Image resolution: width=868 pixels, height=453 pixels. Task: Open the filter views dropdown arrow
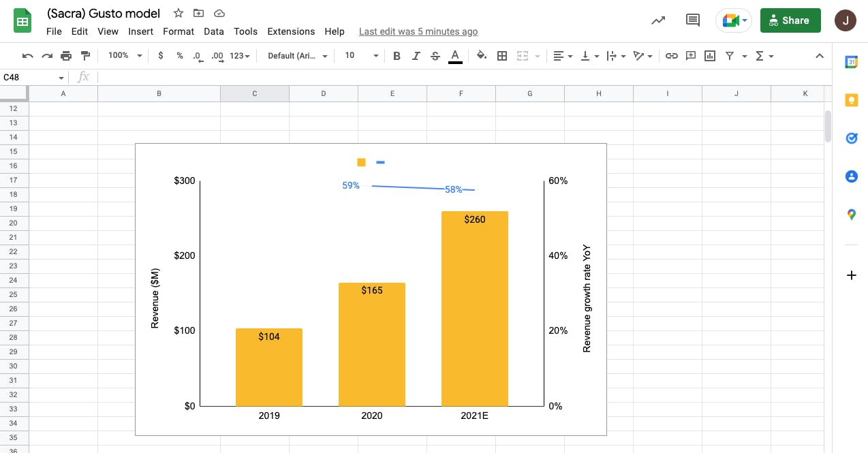click(745, 56)
